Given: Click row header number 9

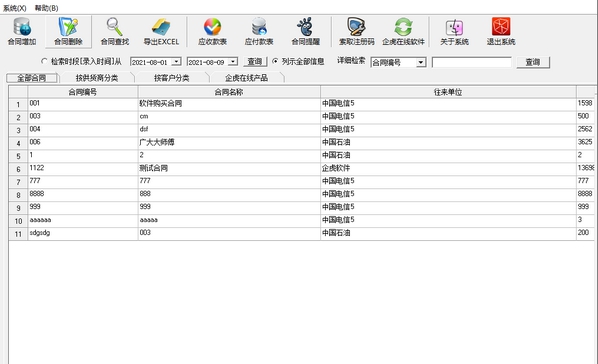Looking at the screenshot, I should (18, 208).
